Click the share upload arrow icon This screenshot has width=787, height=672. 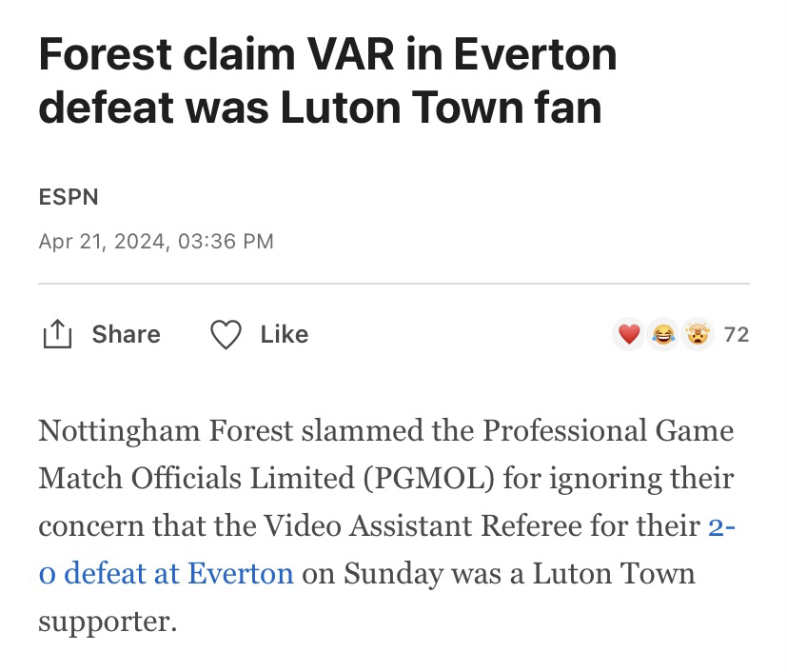[x=57, y=334]
